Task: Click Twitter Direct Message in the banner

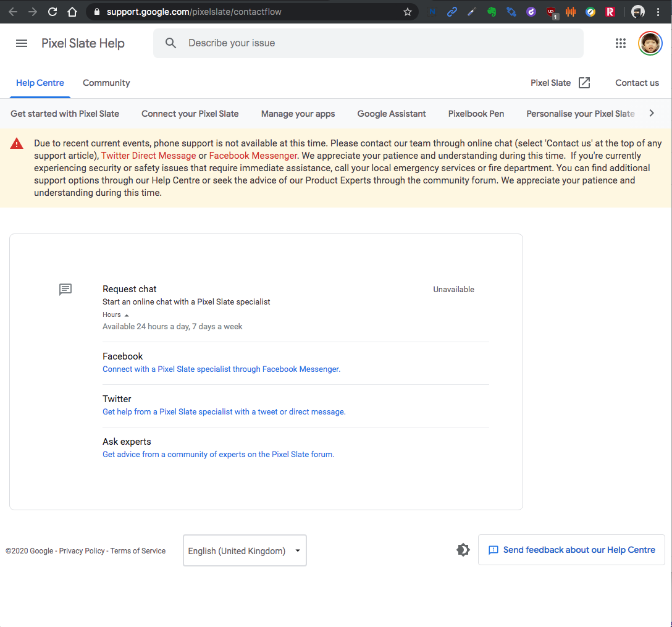Action: pyautogui.click(x=149, y=156)
